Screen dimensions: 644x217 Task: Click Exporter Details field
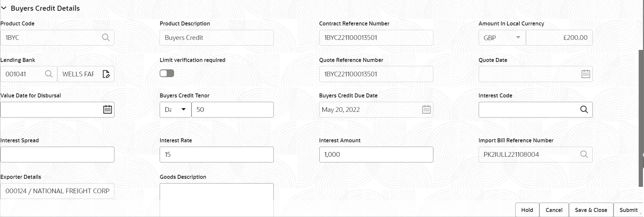tap(57, 191)
